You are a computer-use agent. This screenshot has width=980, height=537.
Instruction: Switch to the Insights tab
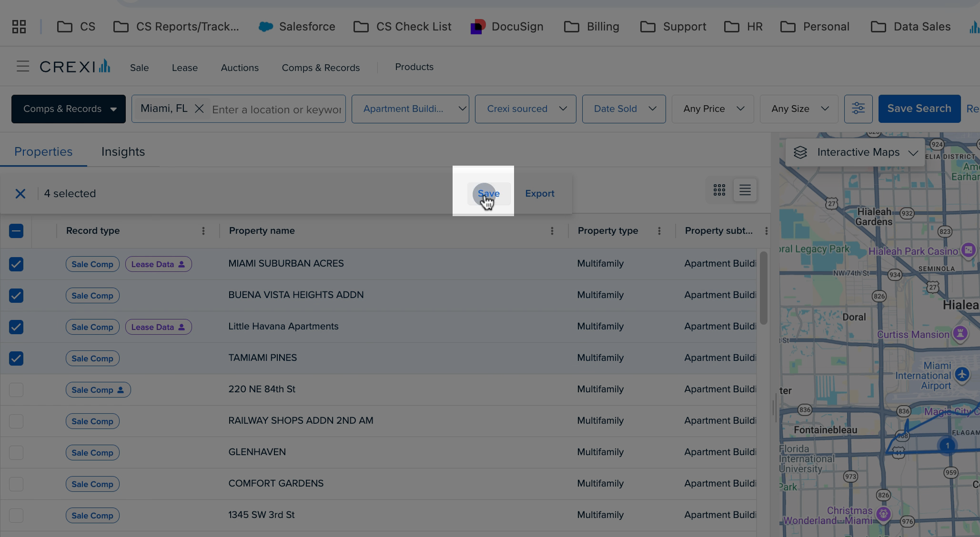coord(123,152)
